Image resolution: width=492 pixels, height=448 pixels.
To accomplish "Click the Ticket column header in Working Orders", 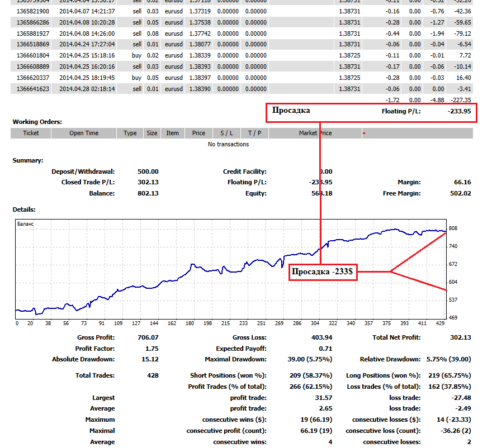I will point(31,133).
